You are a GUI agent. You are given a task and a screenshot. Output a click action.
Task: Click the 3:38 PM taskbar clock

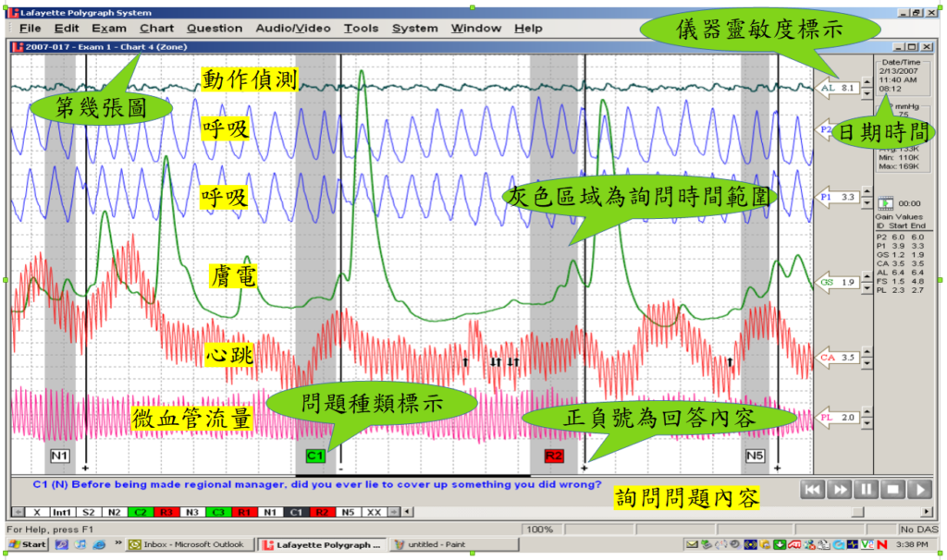tap(912, 544)
